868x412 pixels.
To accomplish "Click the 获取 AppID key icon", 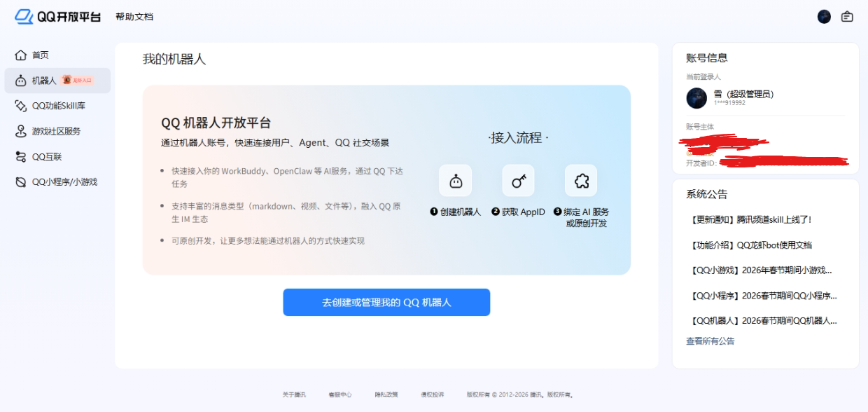I will tap(518, 181).
